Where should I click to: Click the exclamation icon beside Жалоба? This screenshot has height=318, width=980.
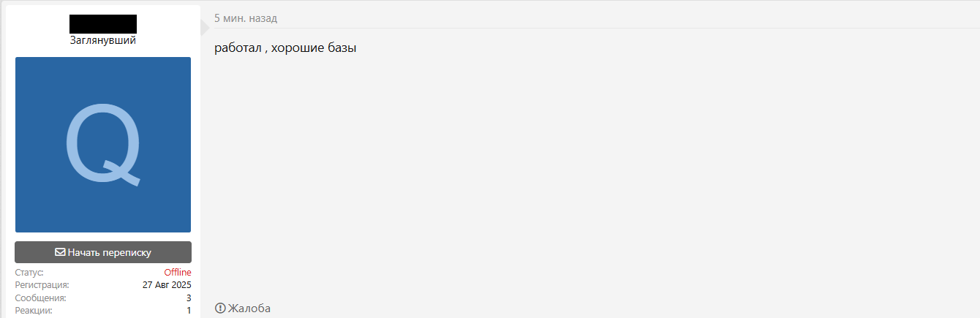[x=220, y=308]
